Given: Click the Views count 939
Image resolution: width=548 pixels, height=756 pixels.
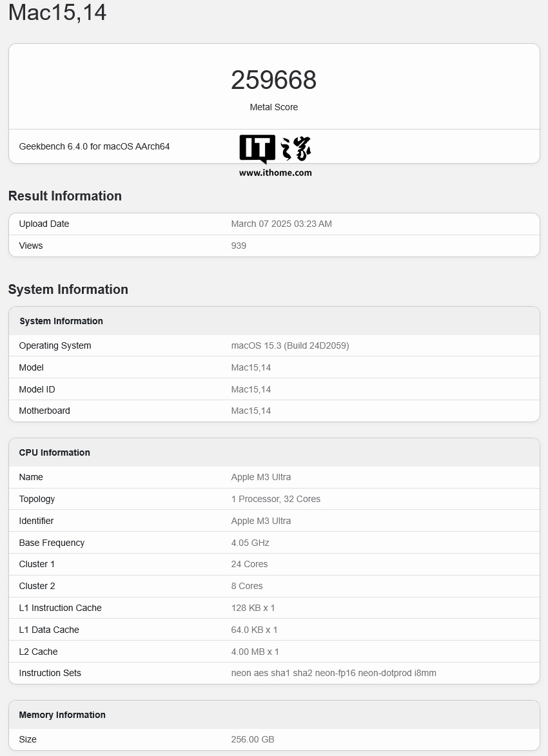Looking at the screenshot, I should click(x=239, y=246).
